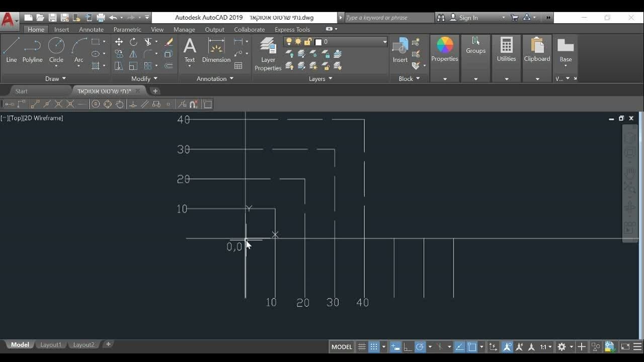Switch to the Insert ribbon tab
This screenshot has width=644, height=362.
[61, 30]
